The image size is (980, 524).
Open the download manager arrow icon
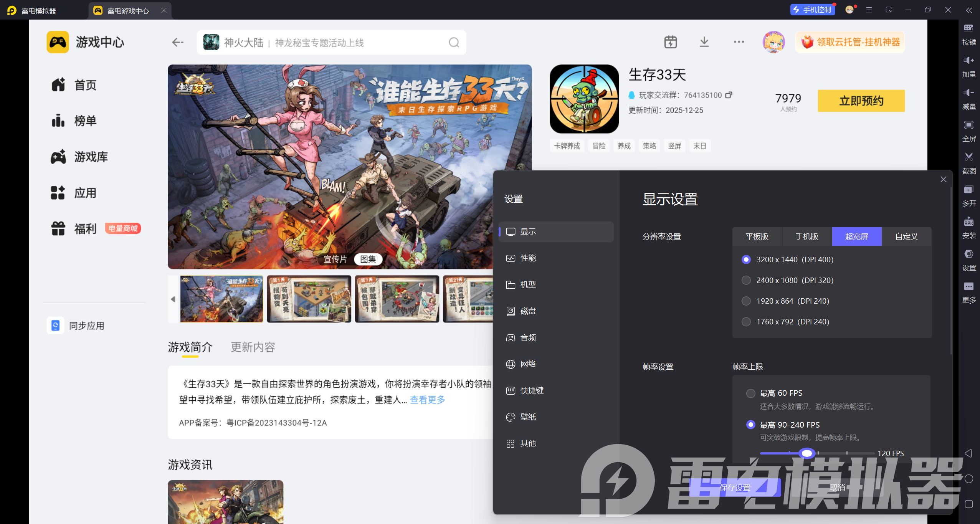pos(704,42)
